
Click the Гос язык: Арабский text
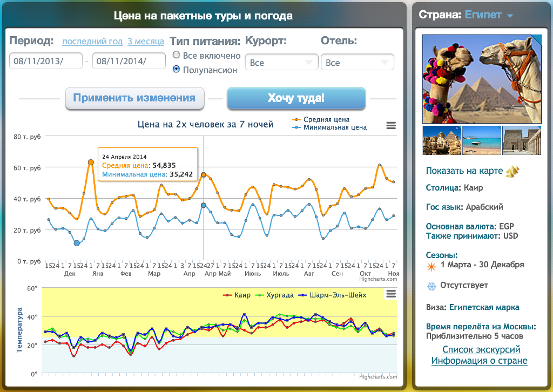tap(464, 207)
